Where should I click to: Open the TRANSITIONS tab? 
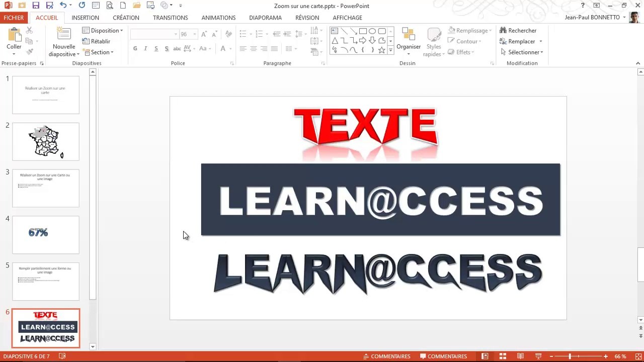pos(171,18)
